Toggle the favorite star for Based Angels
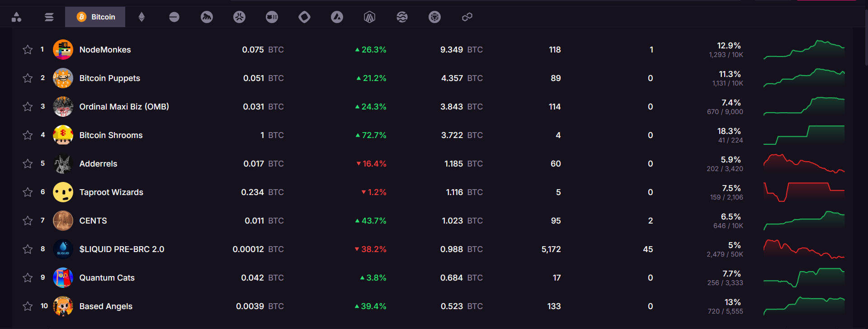 point(27,306)
